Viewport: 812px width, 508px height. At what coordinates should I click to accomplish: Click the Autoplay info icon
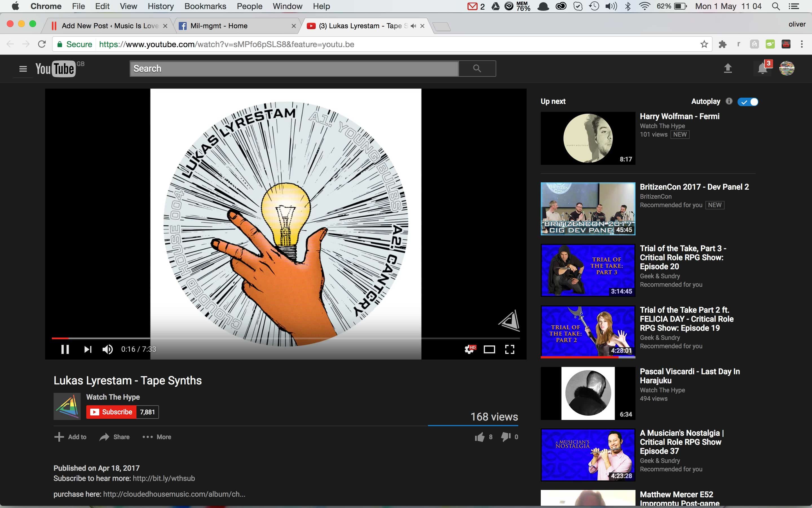(729, 101)
